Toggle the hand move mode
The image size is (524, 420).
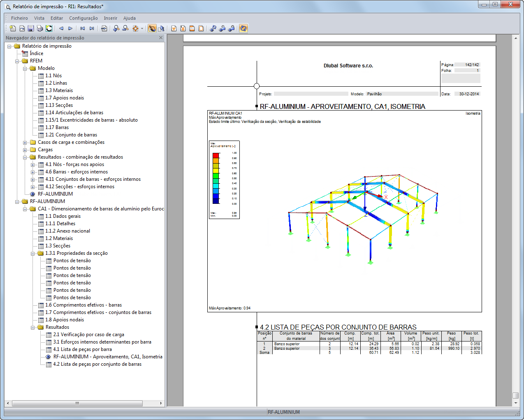[x=152, y=28]
